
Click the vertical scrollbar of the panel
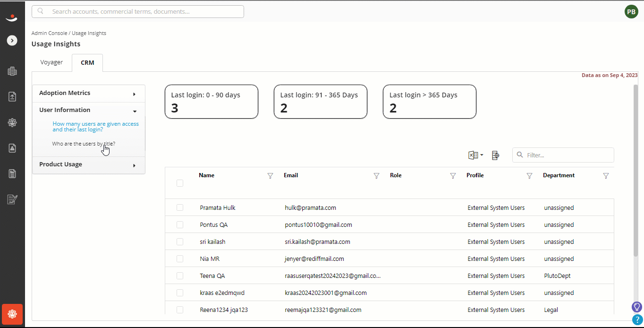pos(635,170)
